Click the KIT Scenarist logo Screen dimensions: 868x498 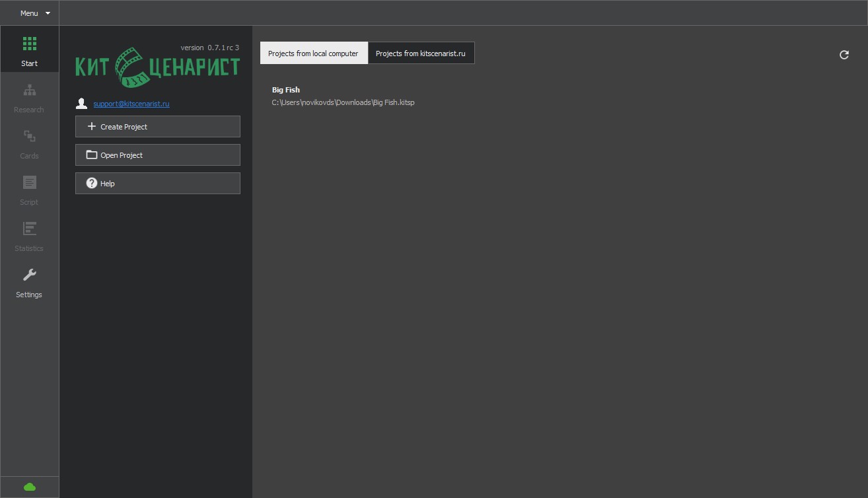tap(157, 67)
